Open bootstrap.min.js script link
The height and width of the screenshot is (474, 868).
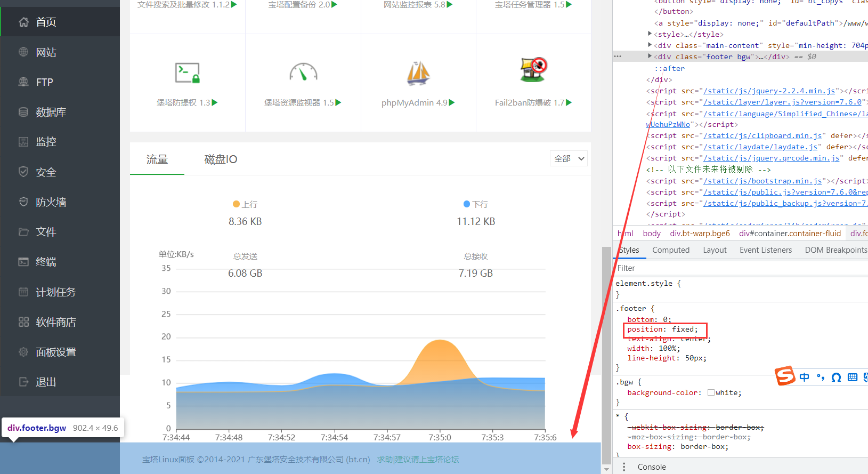(x=762, y=181)
